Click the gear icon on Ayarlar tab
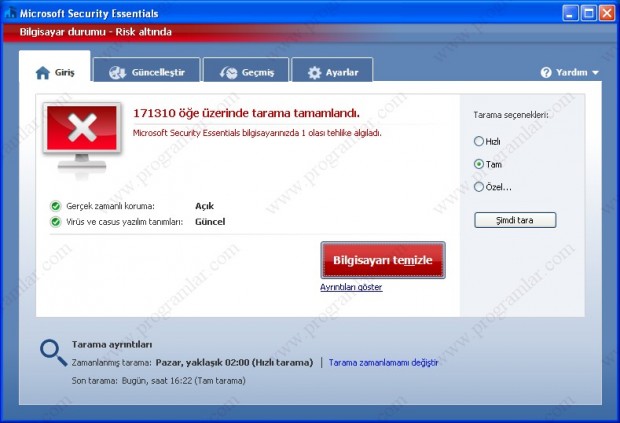Viewport: 620px width, 423px height. click(x=314, y=73)
